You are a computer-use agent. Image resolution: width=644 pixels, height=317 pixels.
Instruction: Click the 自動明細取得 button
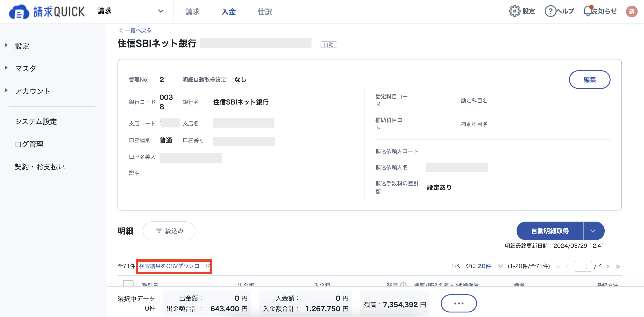coord(550,231)
